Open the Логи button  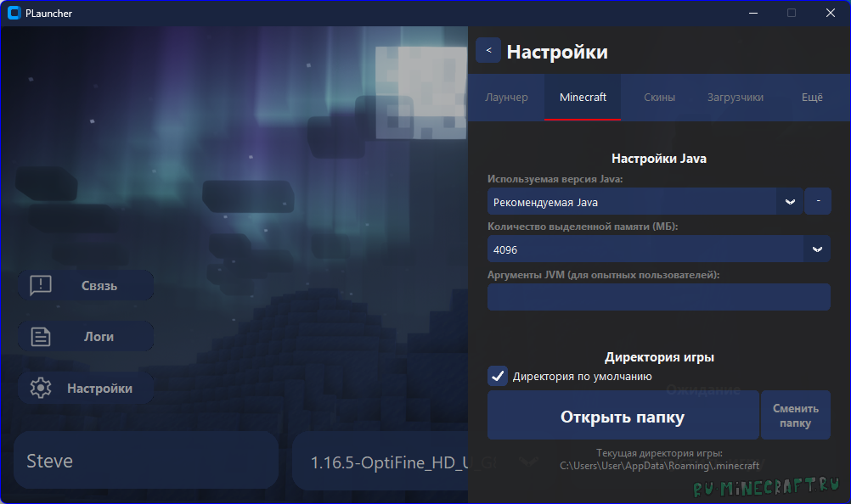pos(86,337)
